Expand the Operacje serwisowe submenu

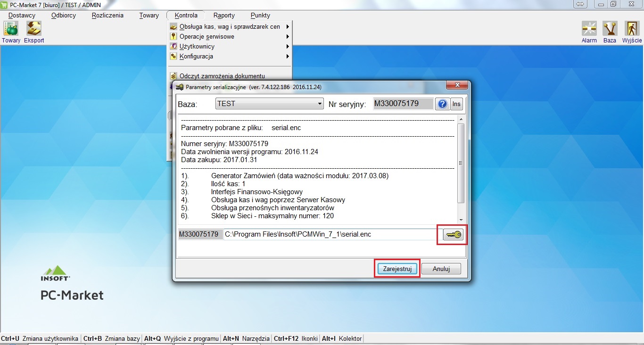pyautogui.click(x=230, y=37)
